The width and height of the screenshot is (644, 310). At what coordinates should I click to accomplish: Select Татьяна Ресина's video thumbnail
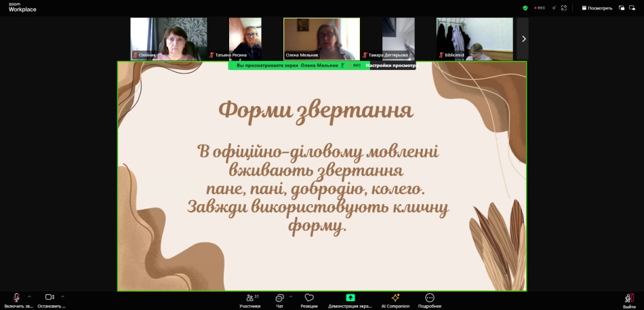point(245,39)
